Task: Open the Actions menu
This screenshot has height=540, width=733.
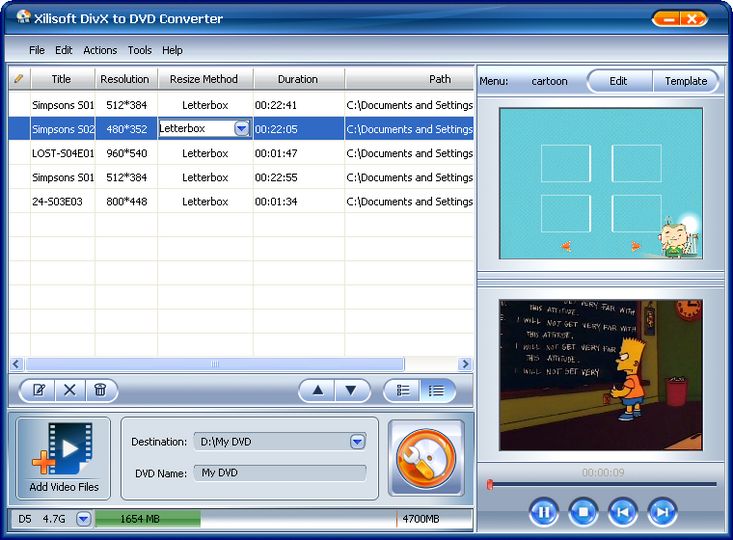Action: [100, 50]
